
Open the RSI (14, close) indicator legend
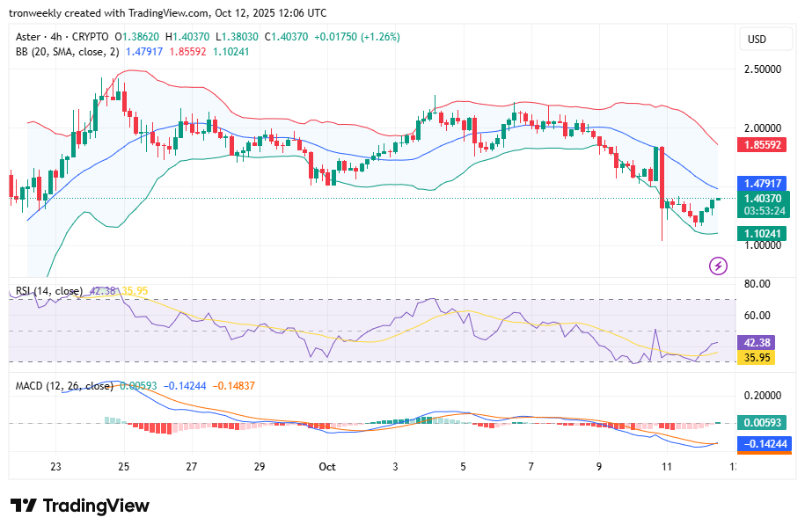click(x=49, y=291)
